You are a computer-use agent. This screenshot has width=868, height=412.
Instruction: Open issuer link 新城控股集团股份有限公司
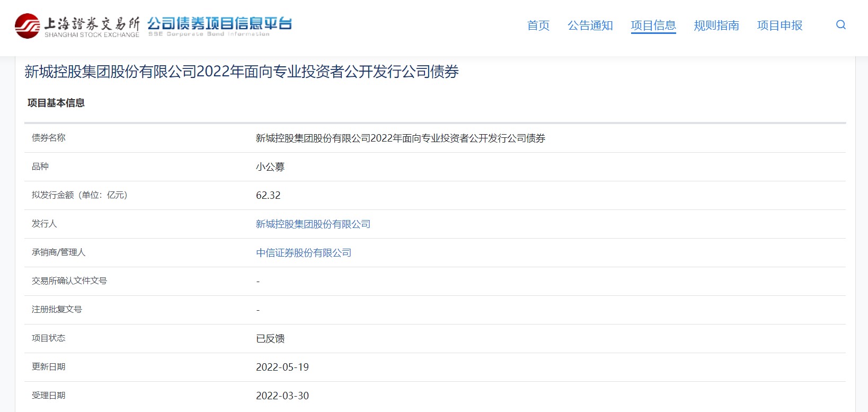(313, 224)
